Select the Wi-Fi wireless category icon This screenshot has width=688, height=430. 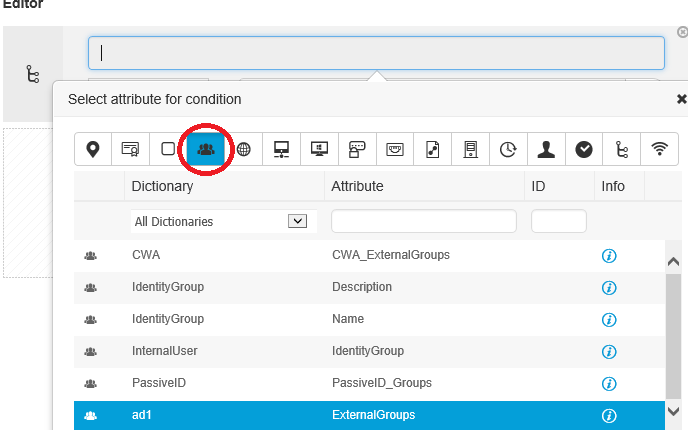(659, 149)
